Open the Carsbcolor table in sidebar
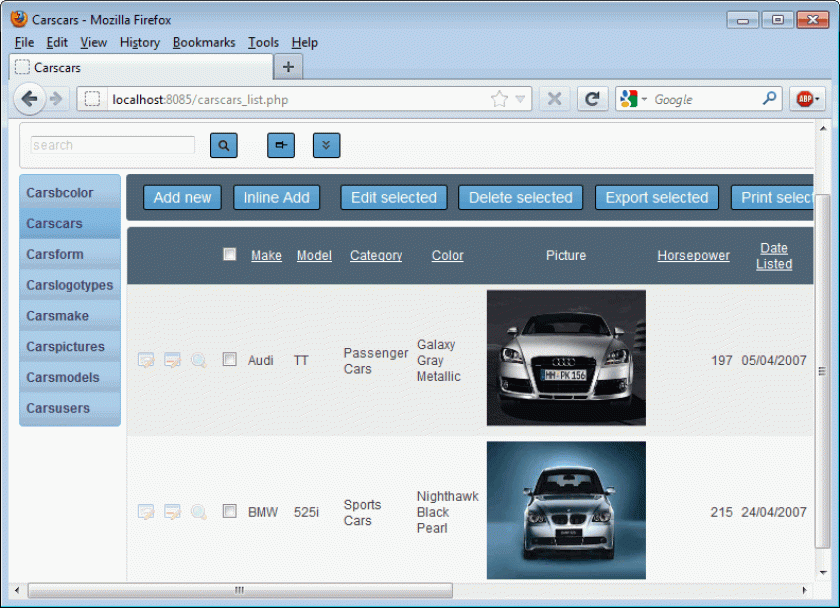This screenshot has height=608, width=840. (x=70, y=192)
